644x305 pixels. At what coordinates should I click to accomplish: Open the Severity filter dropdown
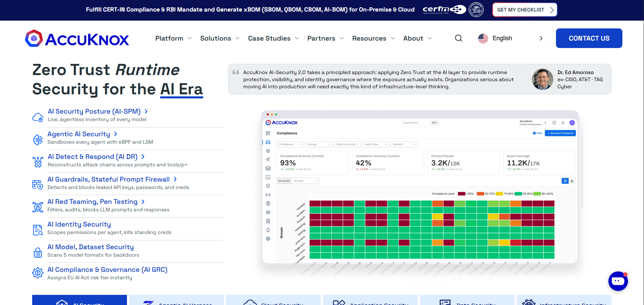click(404, 144)
